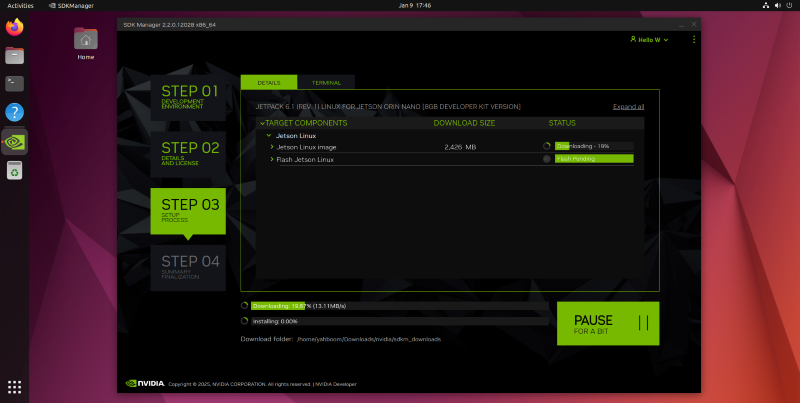This screenshot has width=800, height=403.
Task: Open the Home folder on desktop
Action: click(x=86, y=41)
